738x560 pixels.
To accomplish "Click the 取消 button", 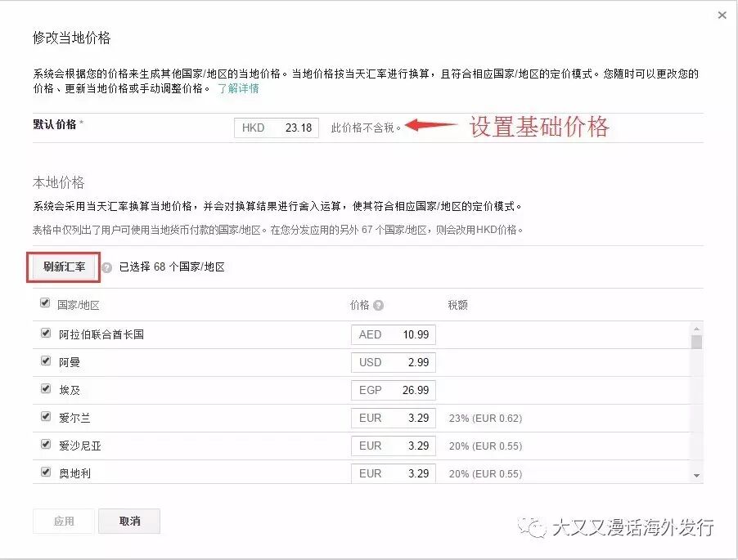I will [x=128, y=521].
